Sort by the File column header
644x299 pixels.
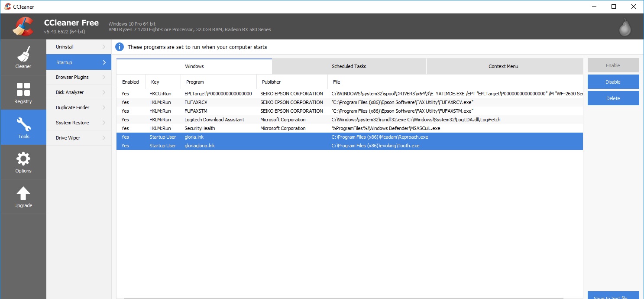click(x=455, y=82)
